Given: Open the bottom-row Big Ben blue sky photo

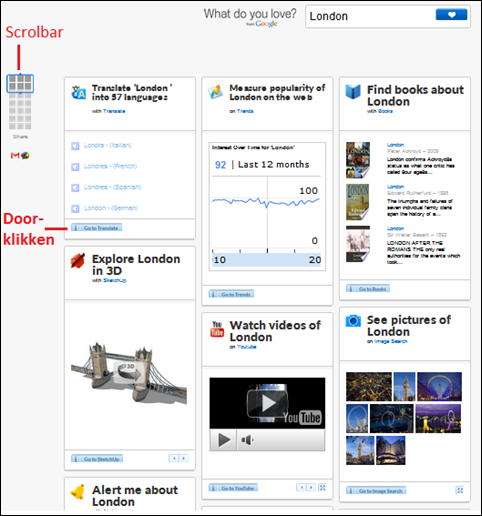Looking at the screenshot, I should pyautogui.click(x=360, y=450).
